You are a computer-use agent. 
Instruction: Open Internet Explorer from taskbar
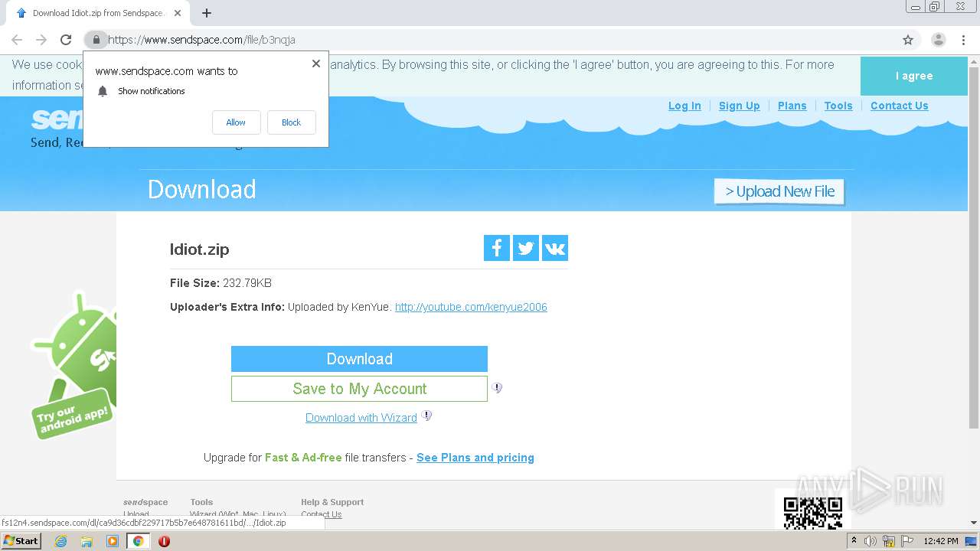coord(60,541)
